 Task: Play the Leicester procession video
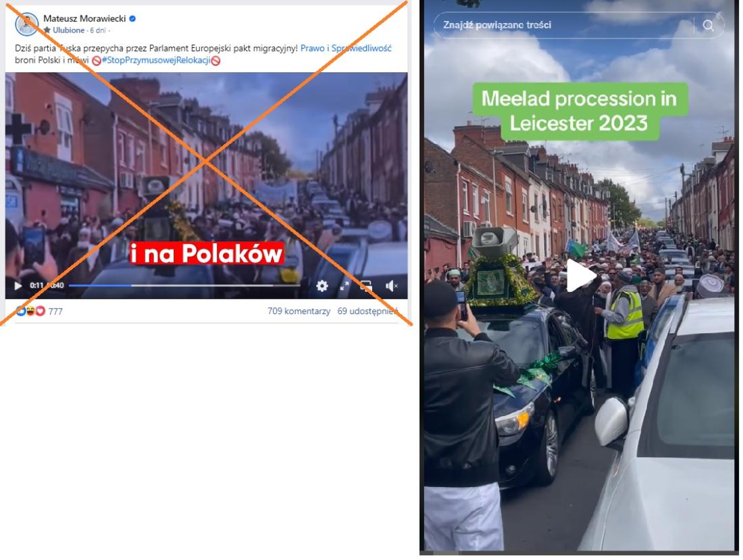coord(580,276)
